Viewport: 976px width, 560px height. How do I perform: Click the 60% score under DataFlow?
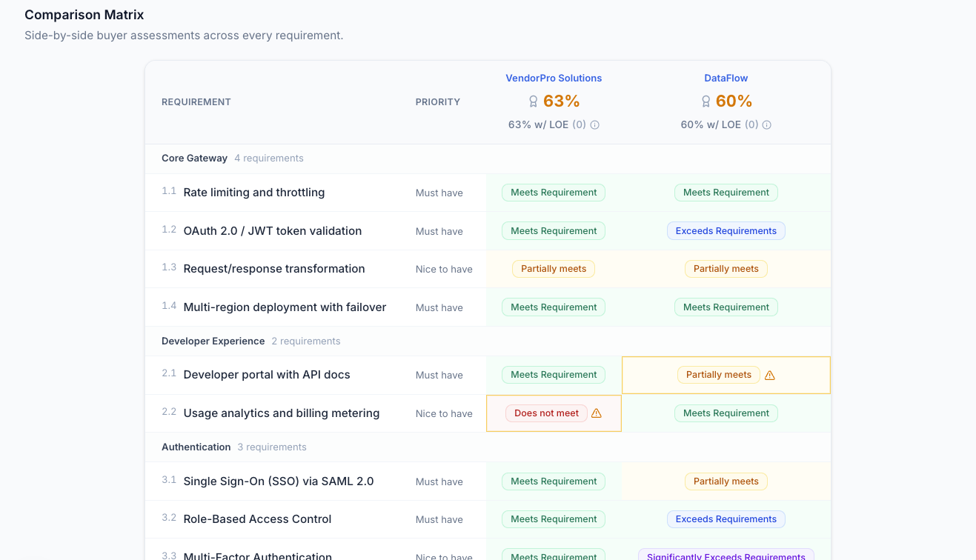734,101
